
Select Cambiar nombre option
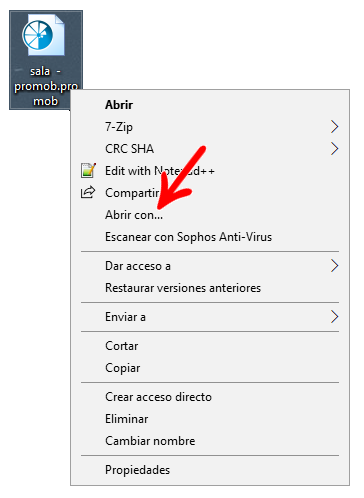pos(210,441)
